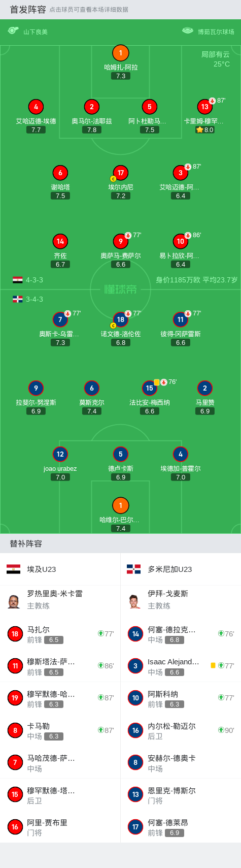Click the stadium icon beside 博茹瓦尔球场
This screenshot has width=241, height=868.
tap(188, 31)
